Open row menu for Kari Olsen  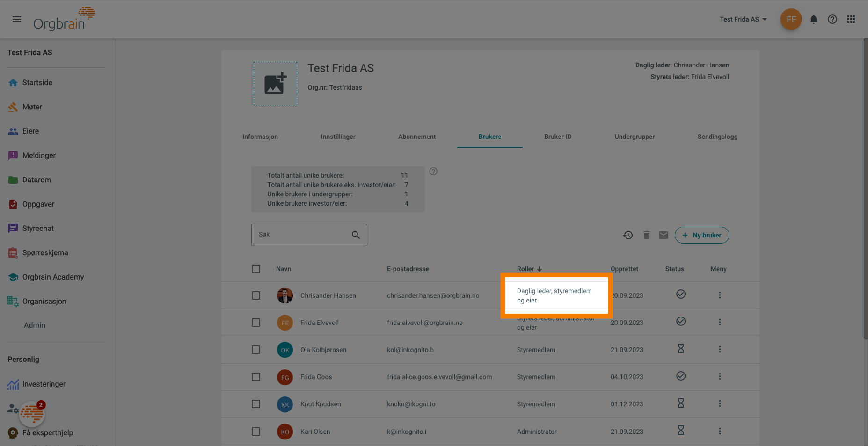(720, 431)
